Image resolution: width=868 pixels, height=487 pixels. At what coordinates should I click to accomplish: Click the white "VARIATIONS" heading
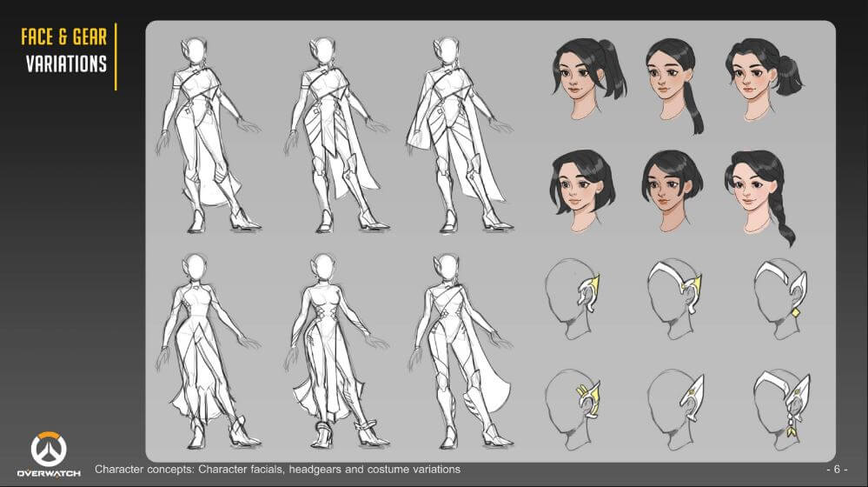click(66, 64)
